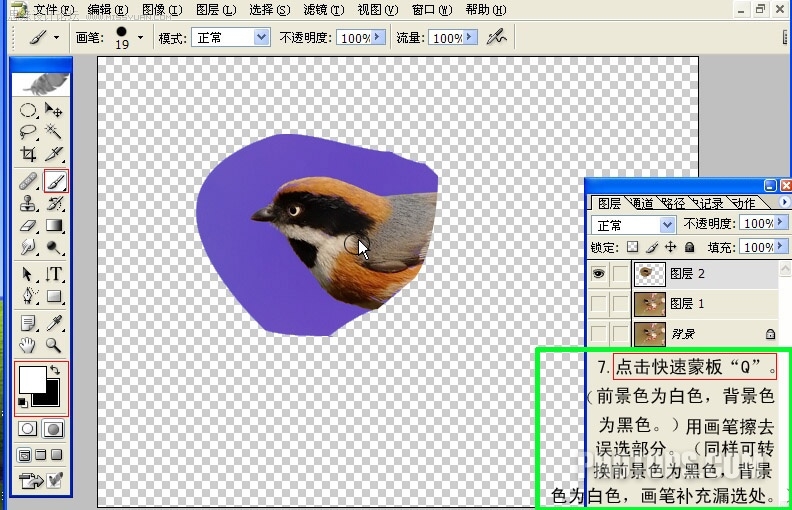Viewport: 792px width, 510px height.
Task: Select the Elliptical Marquee tool
Action: [x=28, y=110]
